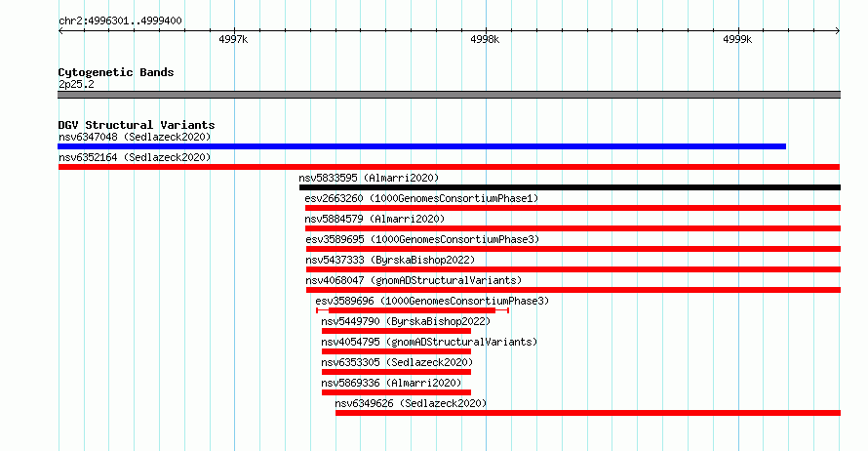Open nsv5437333 (ByrskaBishop2022) label
Screen dimensions: 868x451
pyautogui.click(x=390, y=260)
